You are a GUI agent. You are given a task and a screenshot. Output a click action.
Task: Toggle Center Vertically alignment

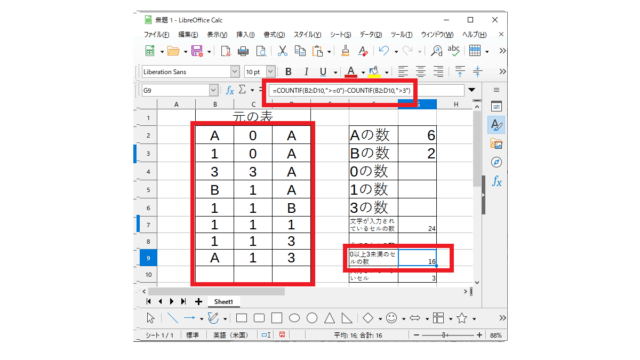[478, 72]
